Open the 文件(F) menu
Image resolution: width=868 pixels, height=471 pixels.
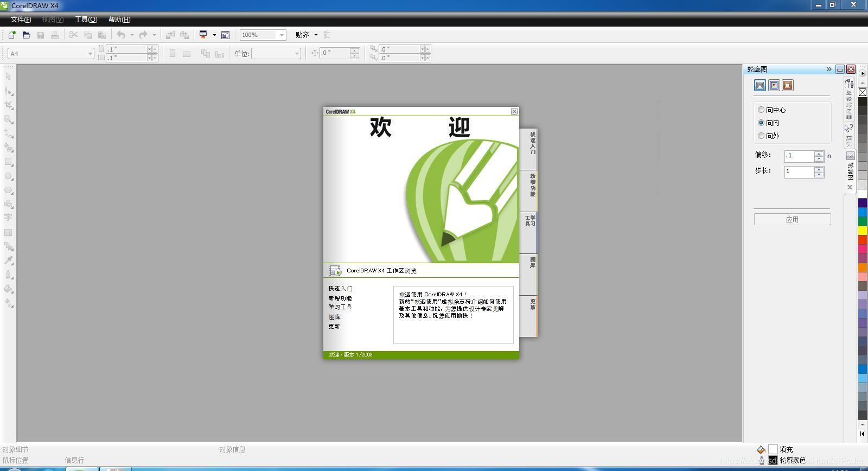[x=21, y=20]
